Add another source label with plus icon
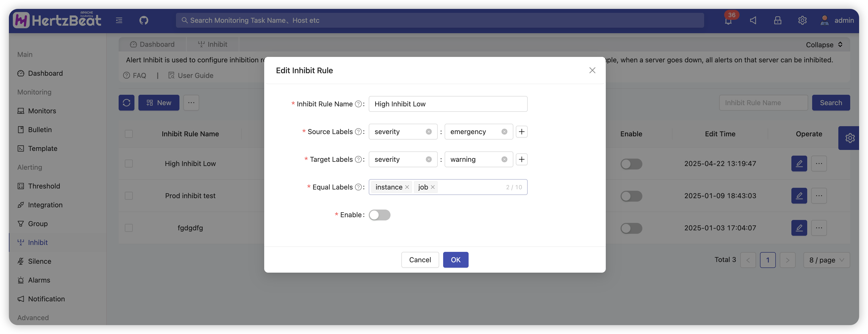 coord(521,132)
